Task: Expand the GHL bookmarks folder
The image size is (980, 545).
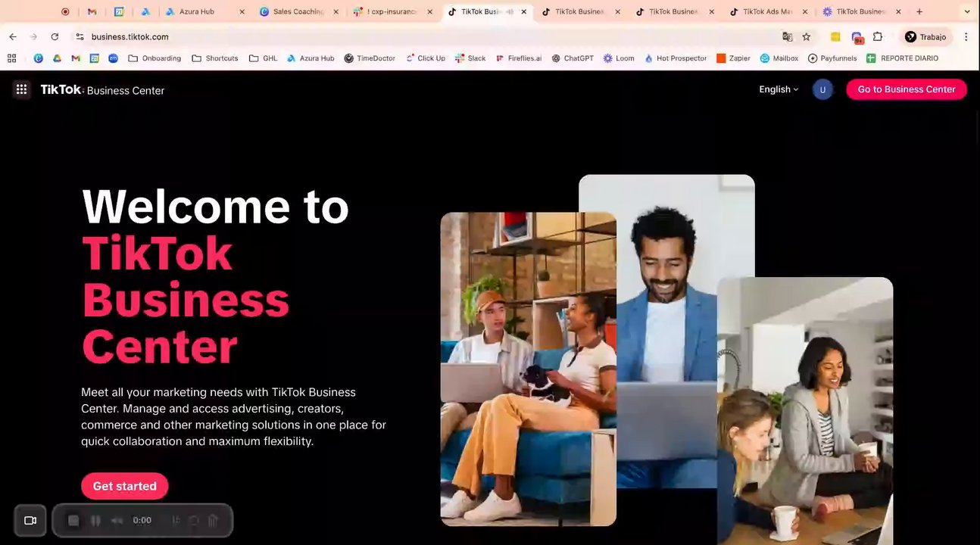Action: [263, 58]
